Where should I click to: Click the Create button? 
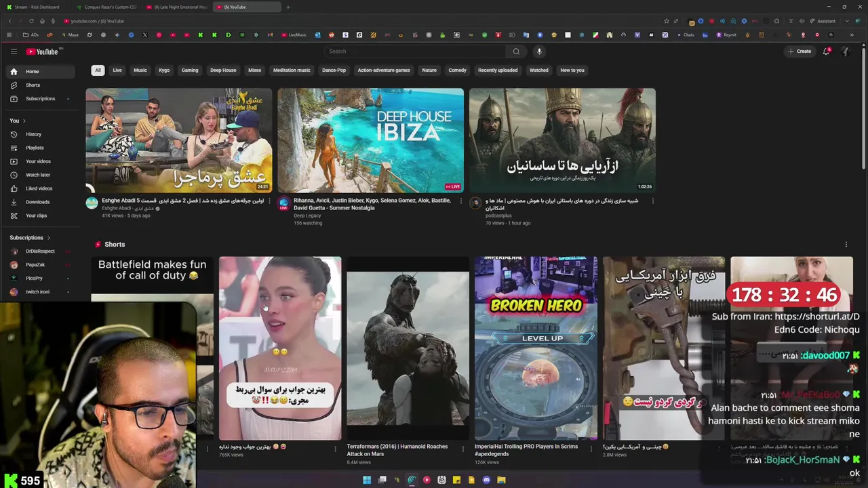(800, 52)
